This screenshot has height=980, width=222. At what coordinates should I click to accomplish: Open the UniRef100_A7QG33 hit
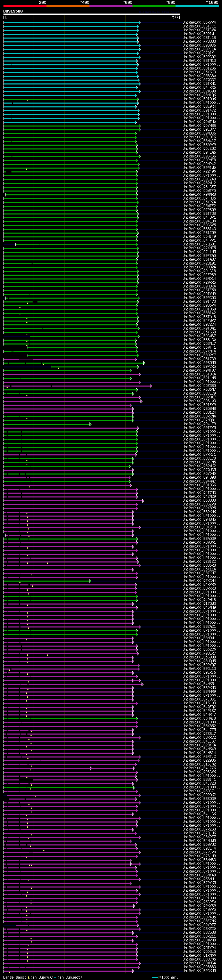click(199, 41)
